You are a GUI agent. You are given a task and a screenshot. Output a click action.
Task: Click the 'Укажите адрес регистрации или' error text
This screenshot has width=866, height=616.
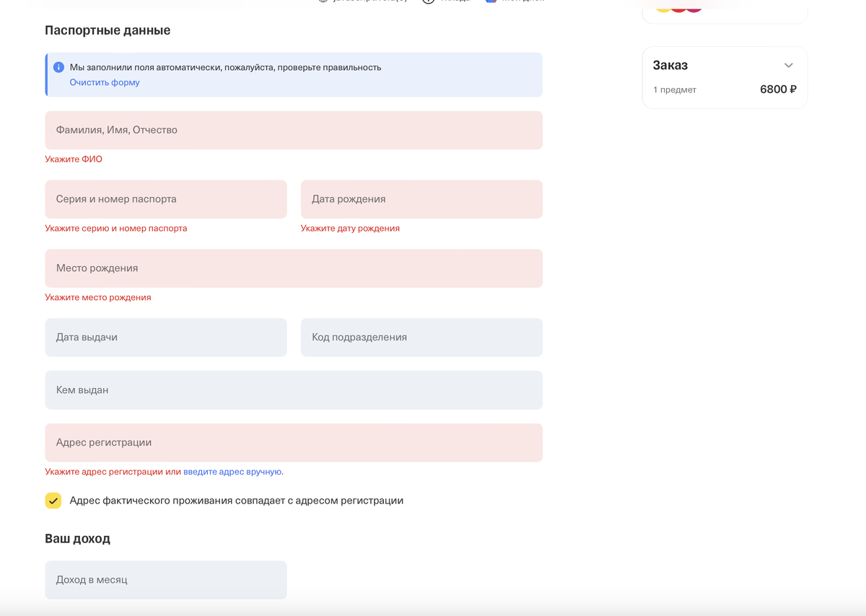113,472
